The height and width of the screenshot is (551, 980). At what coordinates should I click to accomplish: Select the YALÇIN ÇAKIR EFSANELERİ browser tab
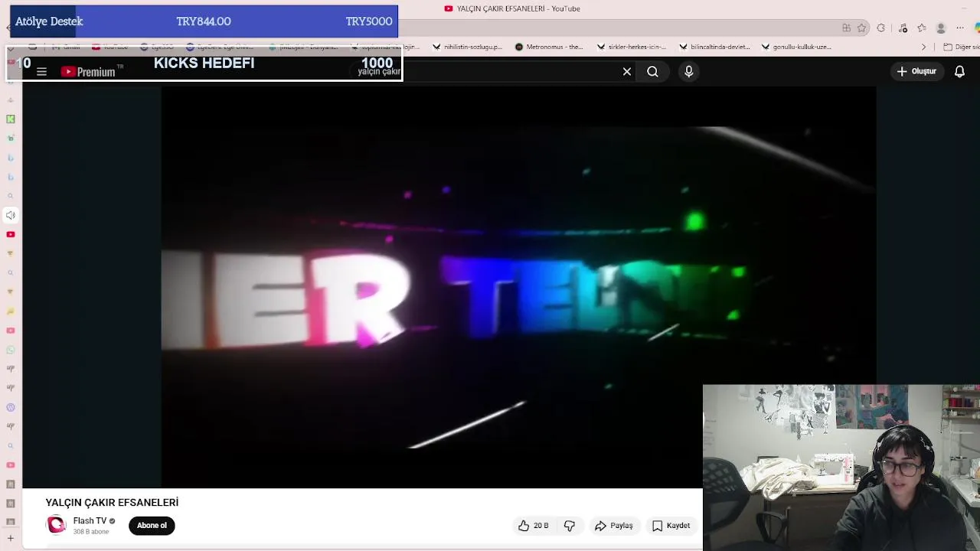512,8
